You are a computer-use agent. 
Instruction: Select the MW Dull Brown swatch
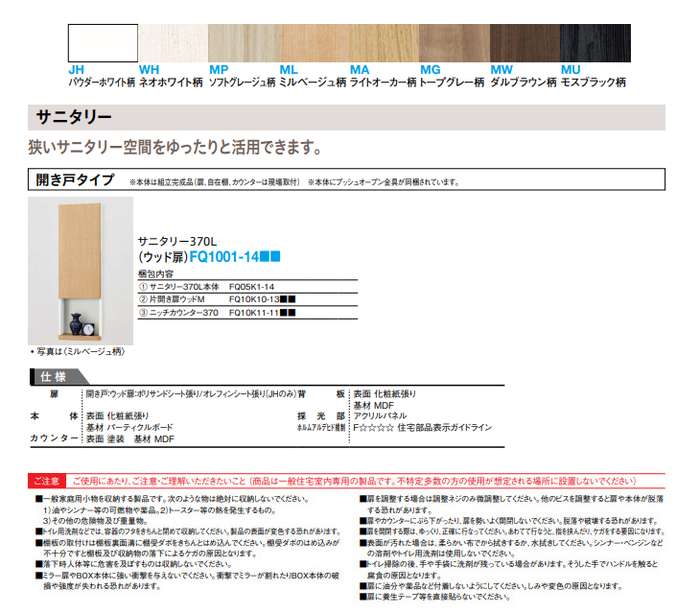tap(525, 43)
